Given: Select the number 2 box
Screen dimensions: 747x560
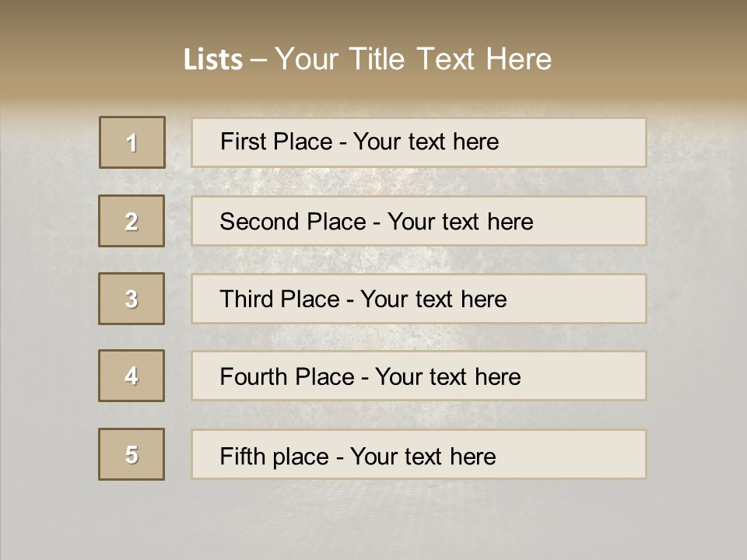Looking at the screenshot, I should [132, 221].
